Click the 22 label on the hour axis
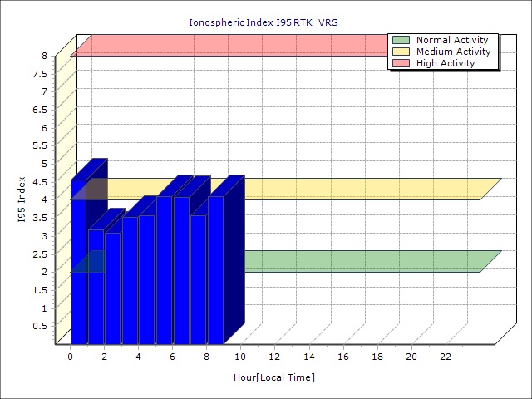The image size is (532, 399). (x=446, y=357)
